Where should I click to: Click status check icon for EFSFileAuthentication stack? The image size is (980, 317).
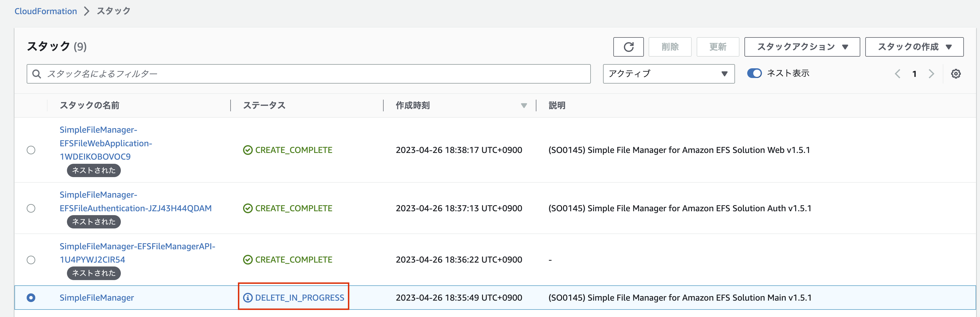coord(248,208)
